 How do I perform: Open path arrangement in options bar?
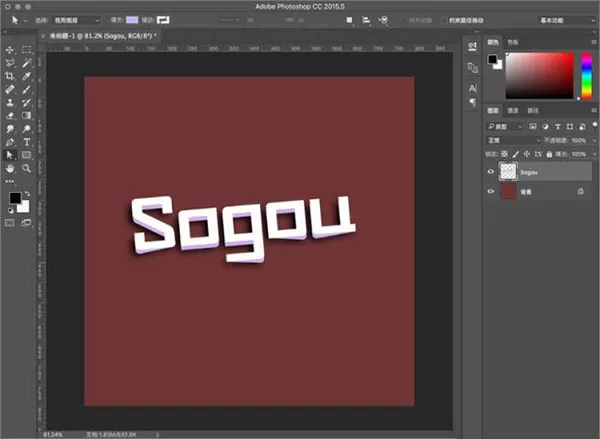(383, 20)
